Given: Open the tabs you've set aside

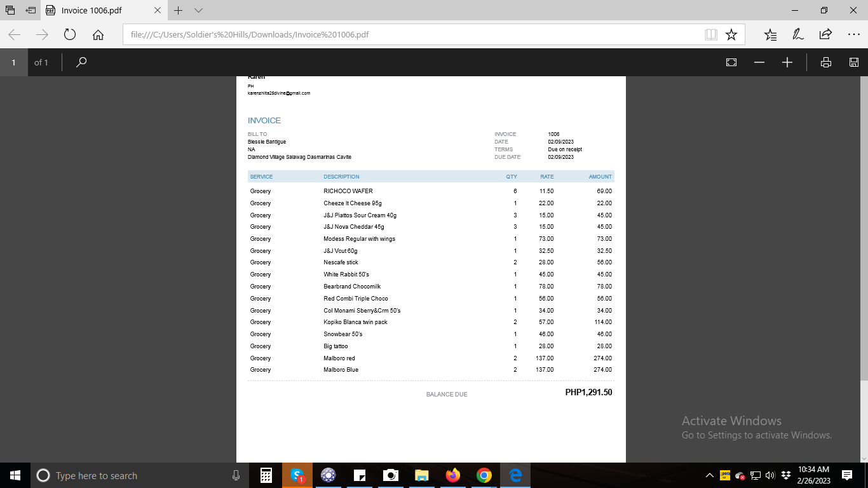Looking at the screenshot, I should (x=10, y=10).
